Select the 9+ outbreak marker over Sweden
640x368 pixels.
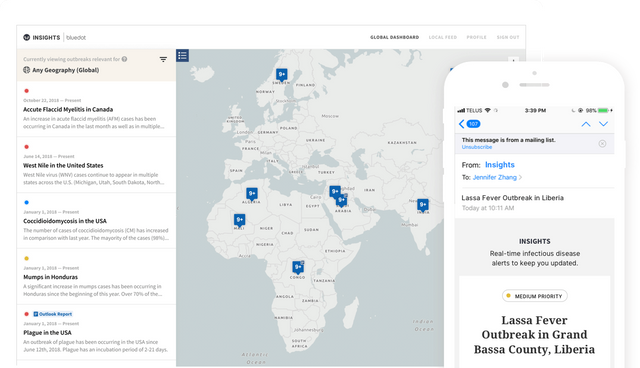pyautogui.click(x=282, y=75)
